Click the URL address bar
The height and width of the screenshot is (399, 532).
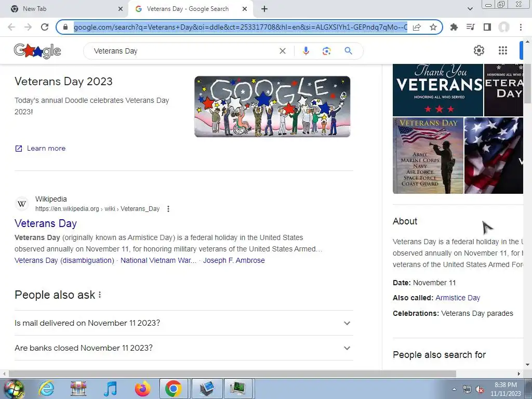point(240,27)
